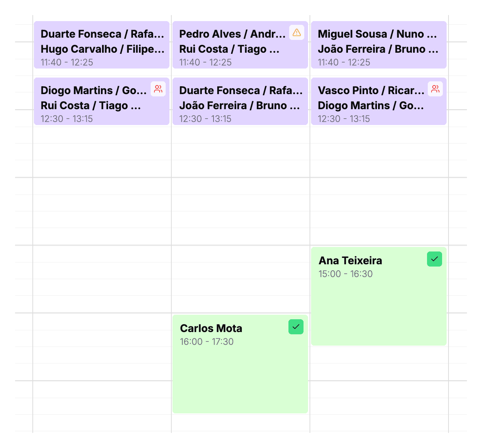The height and width of the screenshot is (448, 482).
Task: Open Ana Teixeira 15:00 - 16:30 booking
Action: 379,296
